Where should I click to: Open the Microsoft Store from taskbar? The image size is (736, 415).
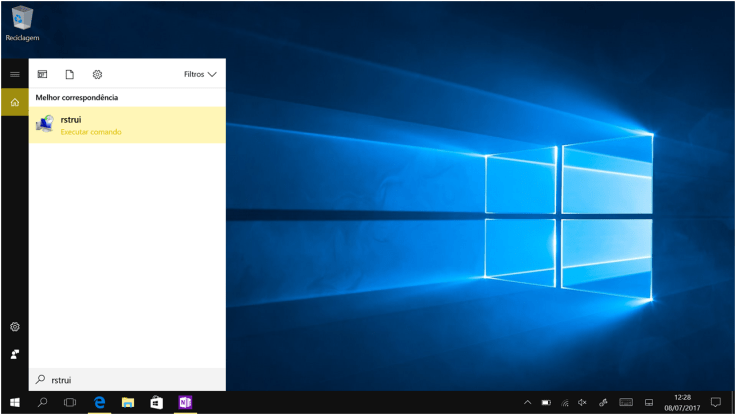(x=156, y=403)
